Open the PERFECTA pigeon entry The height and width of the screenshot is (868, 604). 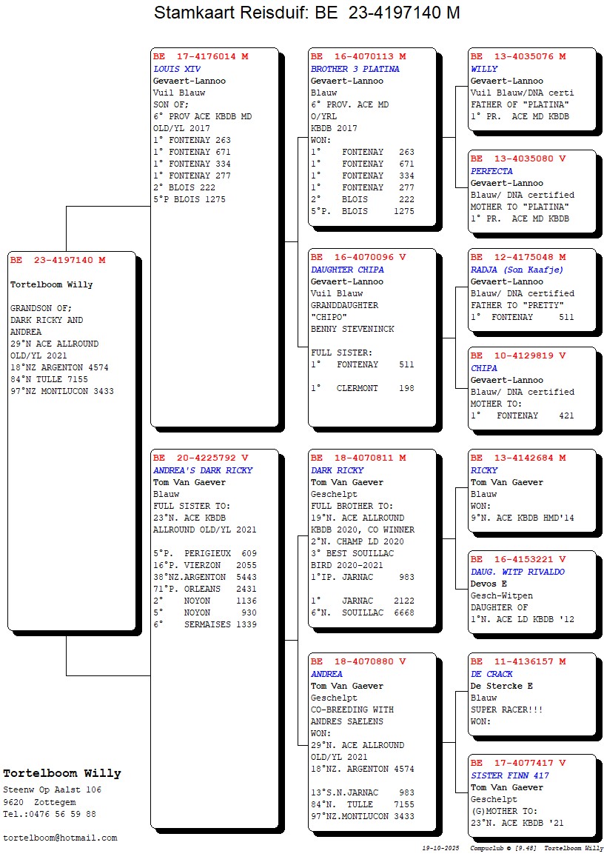tap(491, 171)
